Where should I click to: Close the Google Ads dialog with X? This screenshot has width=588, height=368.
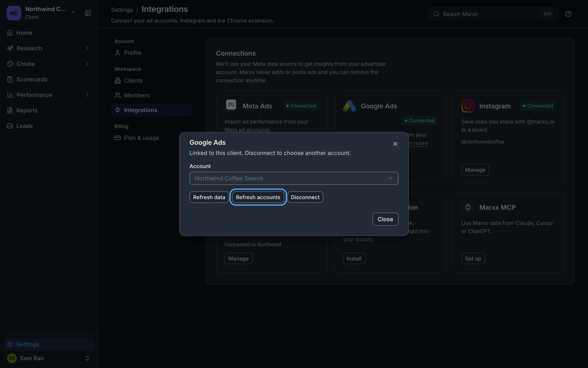click(x=395, y=144)
